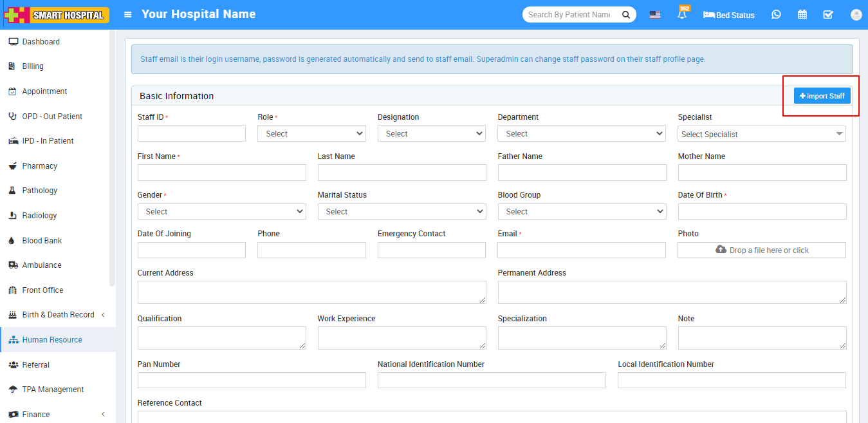Open the user profile avatar menu
The width and height of the screenshot is (868, 423).
point(856,14)
